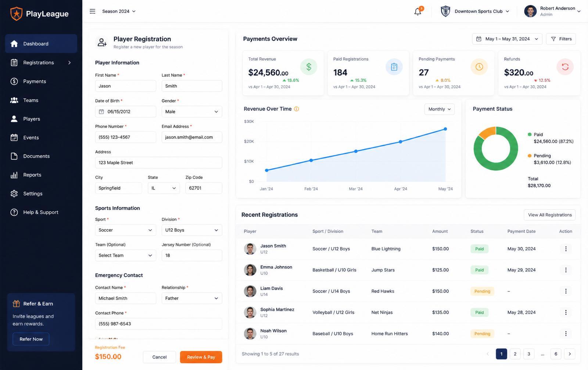Viewport: 588px width, 370px height.
Task: Go to previous page of registrations
Action: tap(488, 354)
